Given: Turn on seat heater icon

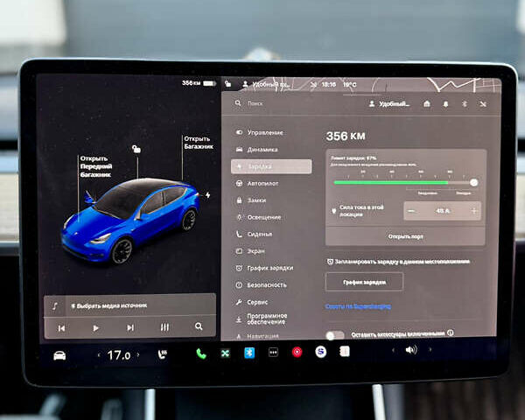Looking at the screenshot, I should click(x=163, y=354).
